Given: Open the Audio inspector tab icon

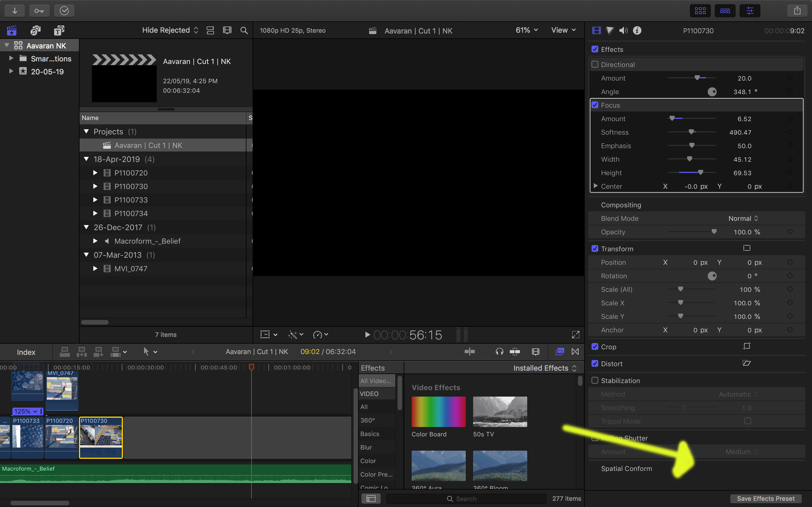Looking at the screenshot, I should pyautogui.click(x=623, y=30).
